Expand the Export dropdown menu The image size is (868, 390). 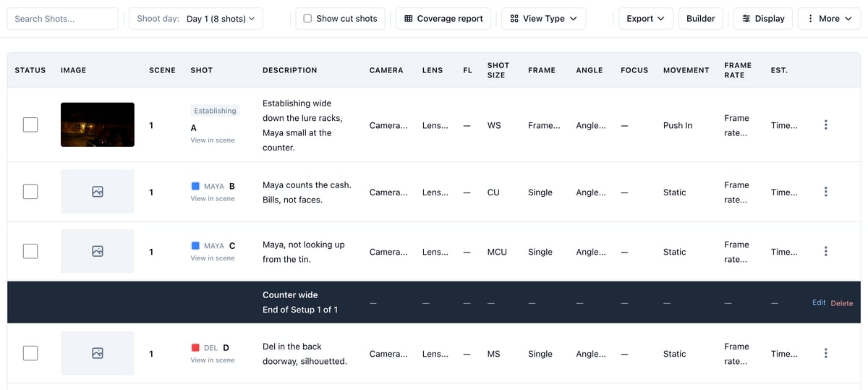click(646, 19)
